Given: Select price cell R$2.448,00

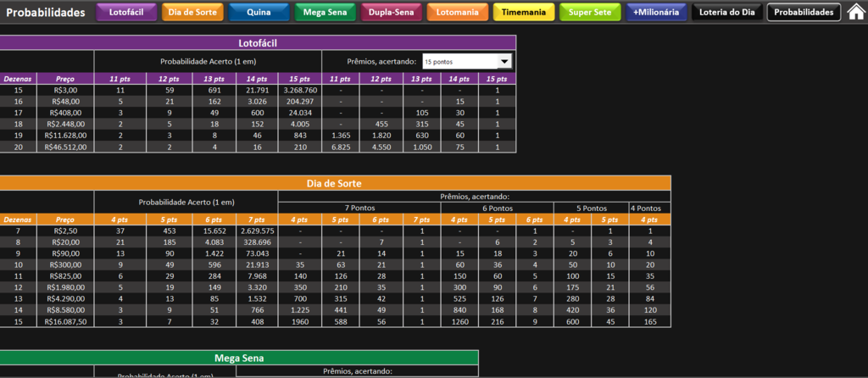Looking at the screenshot, I should pos(65,124).
